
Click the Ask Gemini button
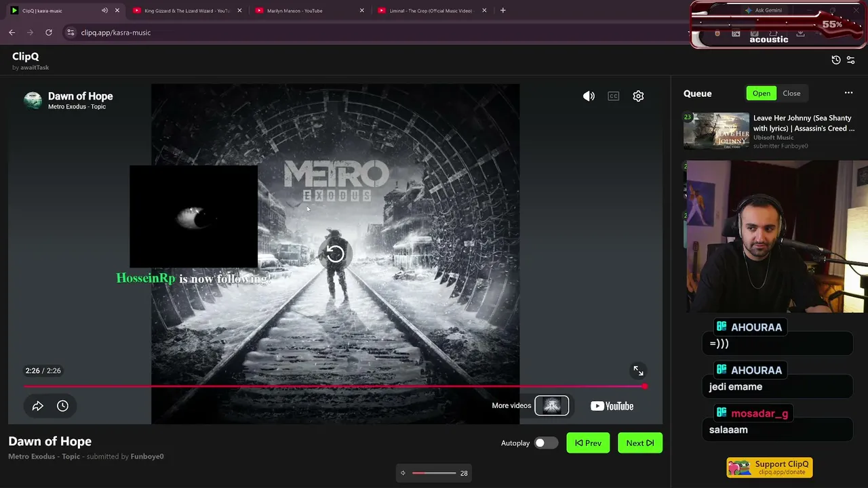pyautogui.click(x=762, y=10)
